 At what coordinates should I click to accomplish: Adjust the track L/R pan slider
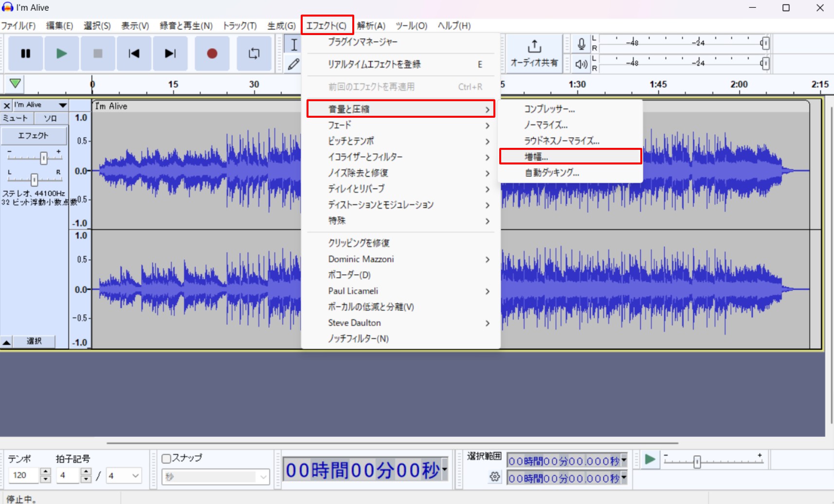point(34,179)
